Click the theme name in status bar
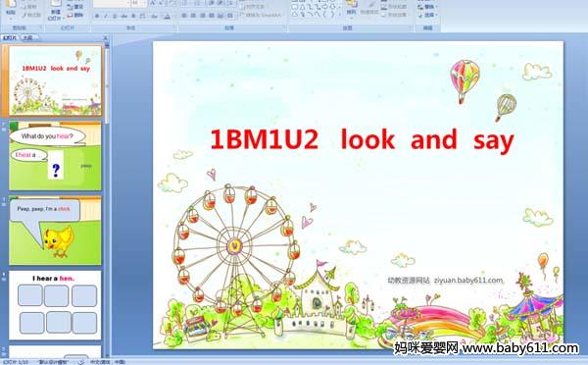The width and height of the screenshot is (588, 365). coord(53,362)
